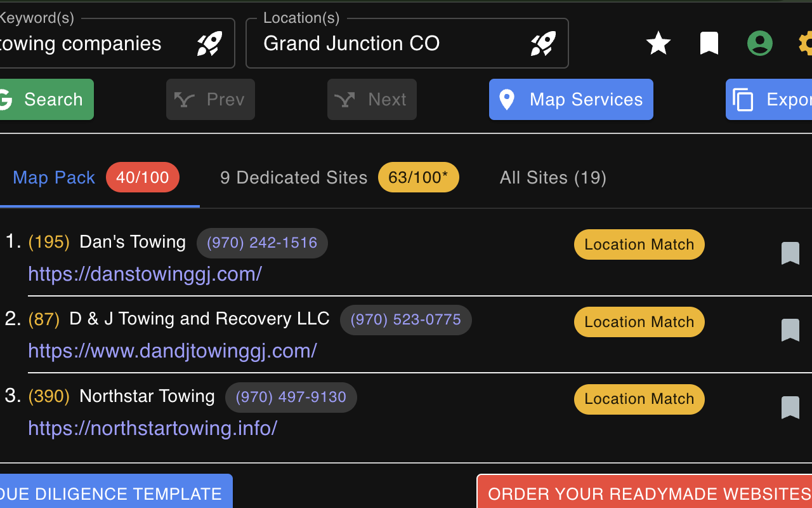
Task: Click the 40/100 score badge on Map Pack
Action: coord(142,178)
